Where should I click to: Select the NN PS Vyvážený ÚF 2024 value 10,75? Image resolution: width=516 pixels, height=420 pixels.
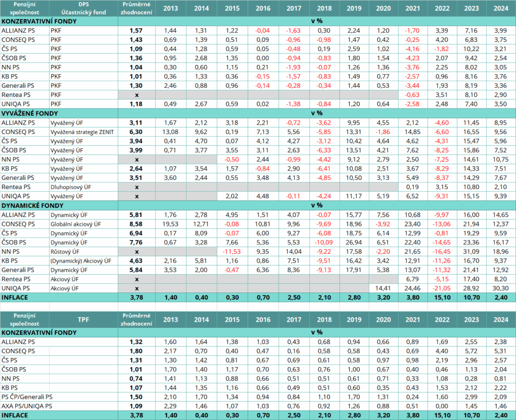pyautogui.click(x=500, y=160)
